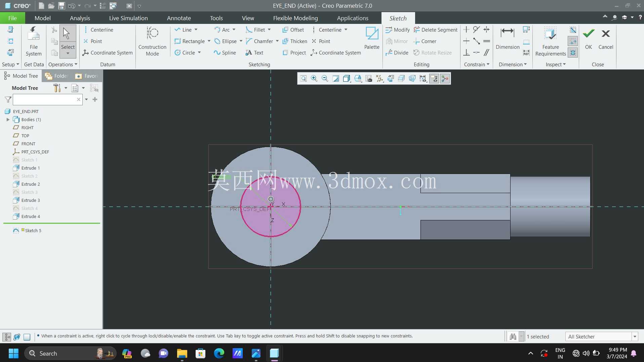Screen dimensions: 644x362
Task: Click the Regenerate icon in quick access toolbar
Action: (x=103, y=6)
